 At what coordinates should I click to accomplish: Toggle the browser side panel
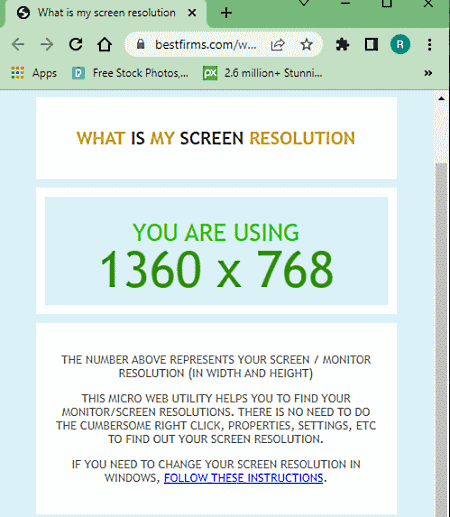point(371,44)
